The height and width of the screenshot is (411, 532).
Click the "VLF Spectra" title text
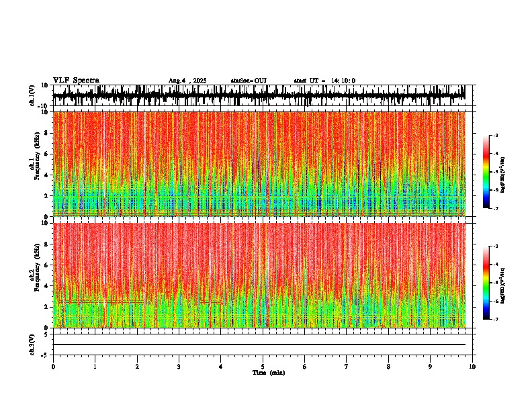point(76,81)
